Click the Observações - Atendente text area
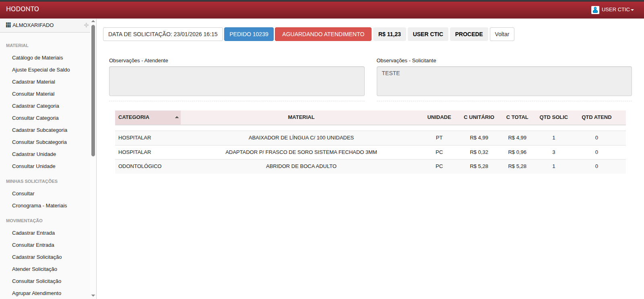The width and height of the screenshot is (644, 299). click(237, 81)
